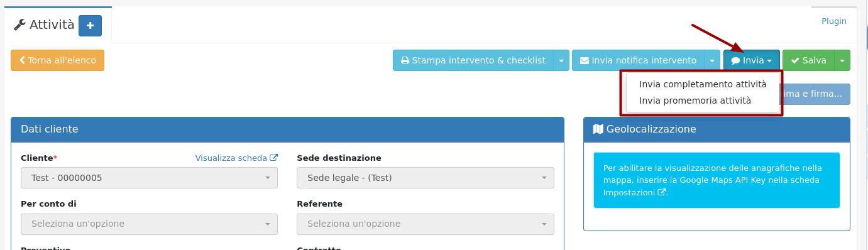Go back with the Torna all'elenco button
868x250 pixels.
57,60
